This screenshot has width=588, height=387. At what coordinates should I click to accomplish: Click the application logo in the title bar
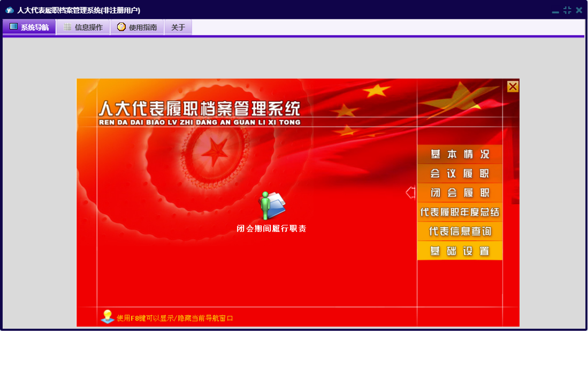click(x=10, y=10)
